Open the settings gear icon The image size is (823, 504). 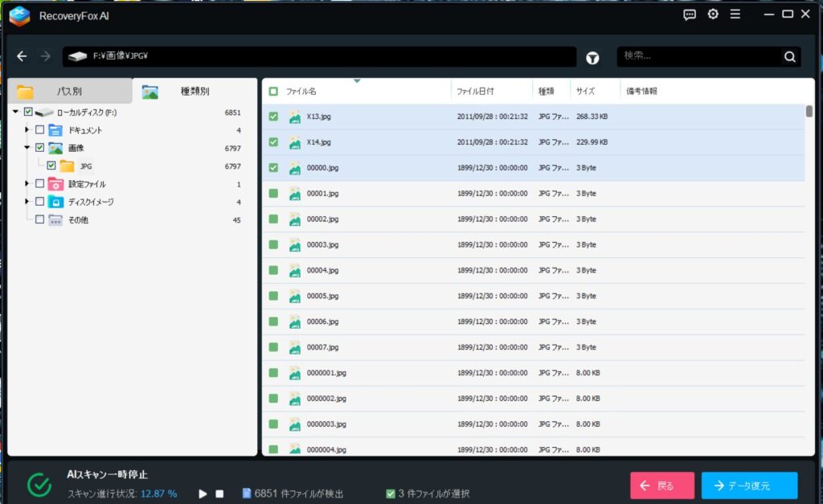[713, 14]
